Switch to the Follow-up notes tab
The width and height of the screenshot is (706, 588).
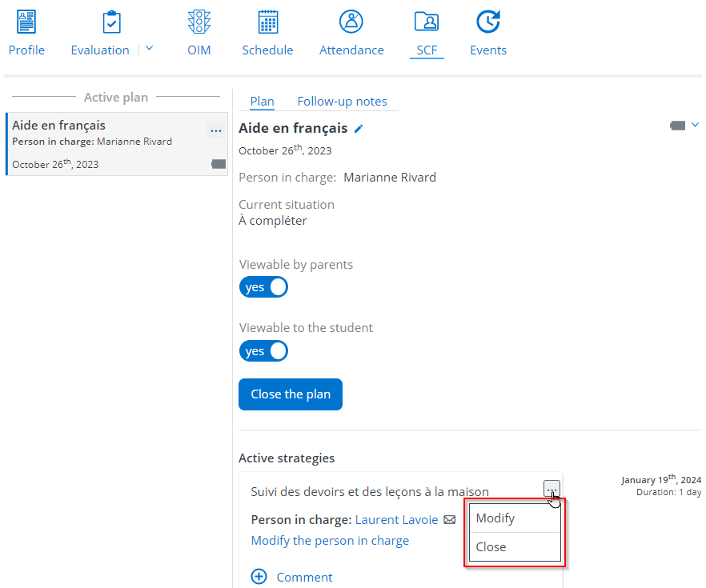342,102
